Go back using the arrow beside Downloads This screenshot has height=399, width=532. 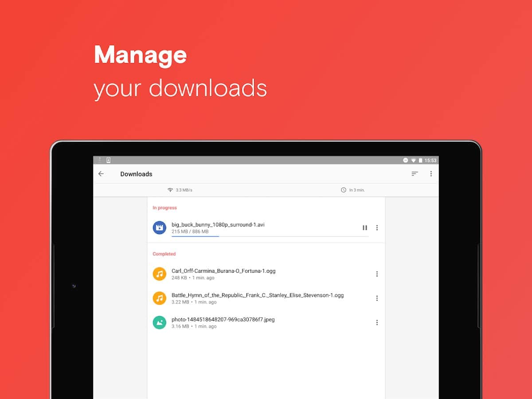[101, 174]
